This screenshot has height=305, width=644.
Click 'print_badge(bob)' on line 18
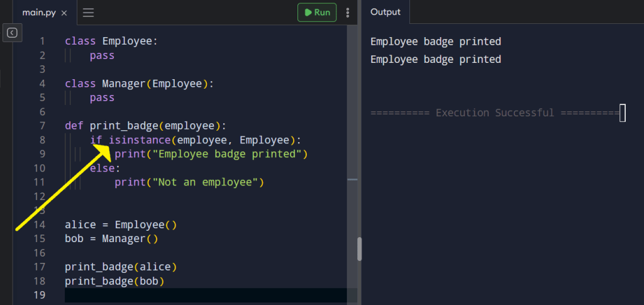tap(114, 282)
